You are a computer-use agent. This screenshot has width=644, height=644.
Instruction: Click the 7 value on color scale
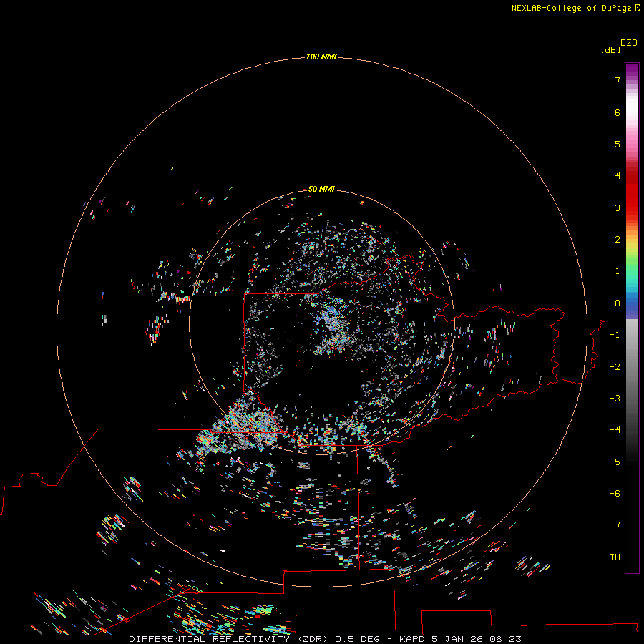[x=618, y=80]
